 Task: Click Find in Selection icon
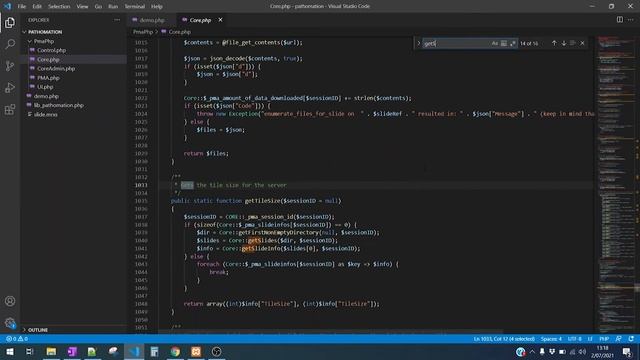tap(573, 43)
